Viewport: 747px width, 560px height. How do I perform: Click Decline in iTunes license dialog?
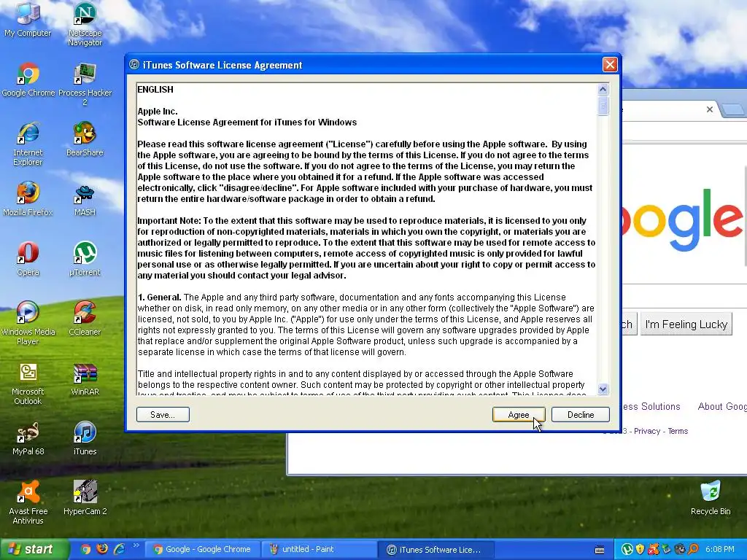point(580,415)
